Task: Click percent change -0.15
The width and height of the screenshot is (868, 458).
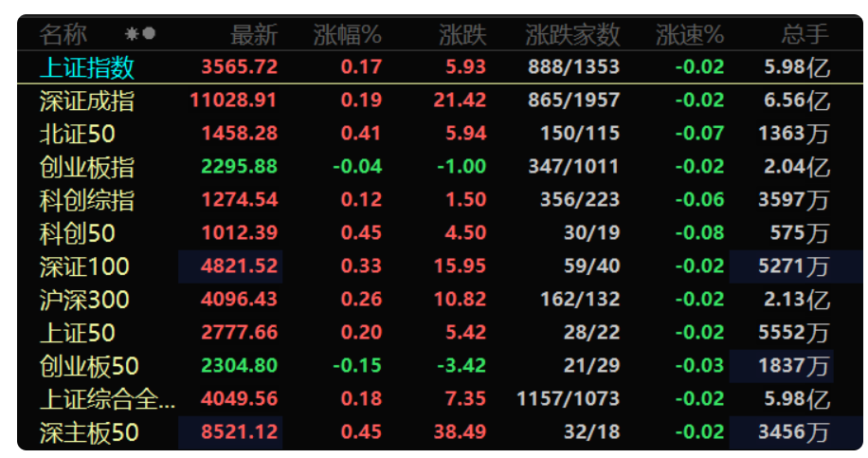Action: tap(357, 366)
